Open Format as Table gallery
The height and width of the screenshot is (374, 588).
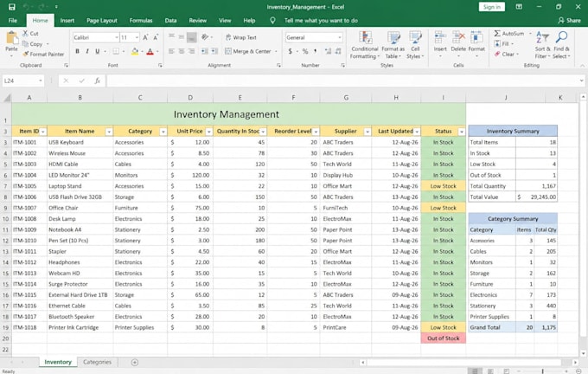[x=393, y=45]
